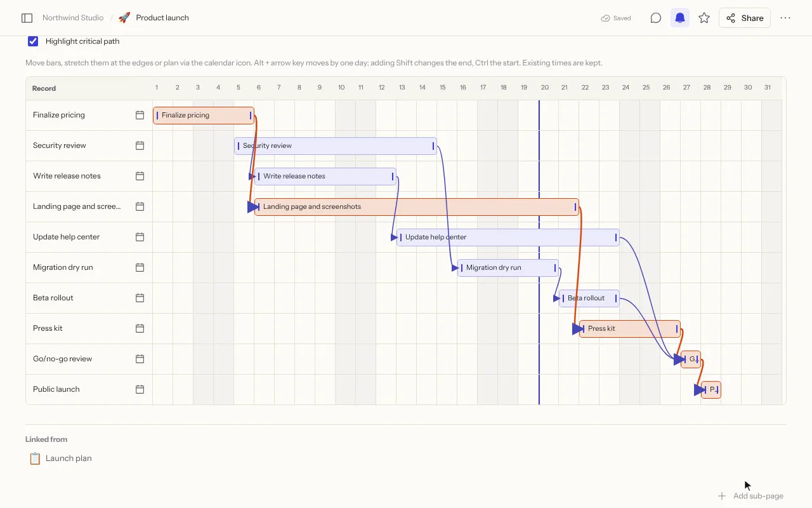Star this page as a favorite

tap(704, 18)
